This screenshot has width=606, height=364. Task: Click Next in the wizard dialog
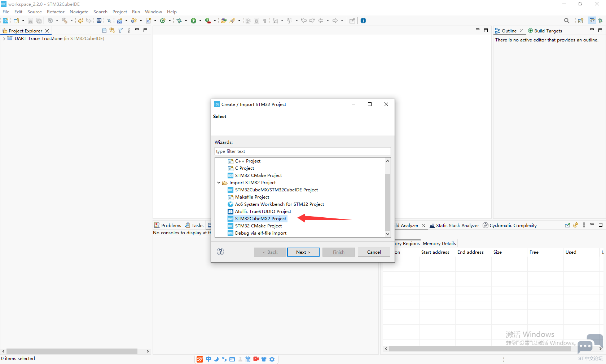303,252
